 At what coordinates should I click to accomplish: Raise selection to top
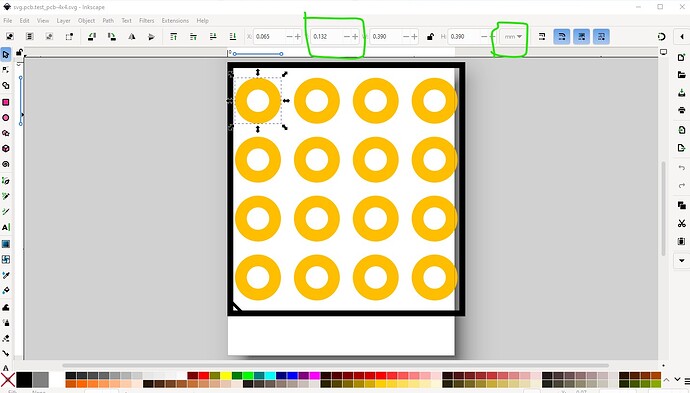pos(174,37)
